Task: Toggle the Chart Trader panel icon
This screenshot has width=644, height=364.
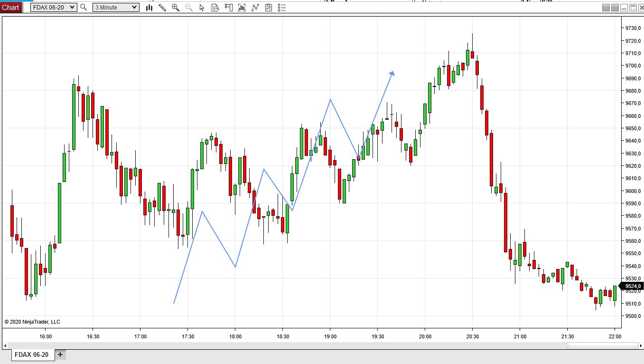Action: (229, 7)
